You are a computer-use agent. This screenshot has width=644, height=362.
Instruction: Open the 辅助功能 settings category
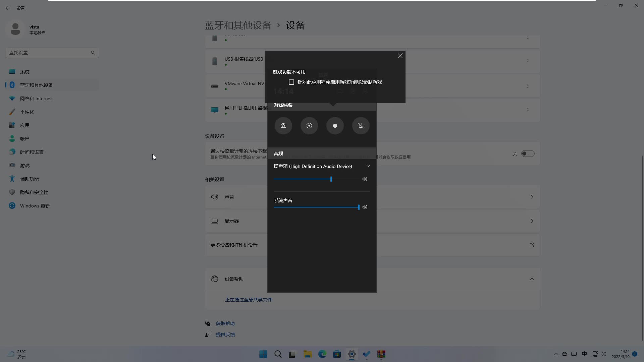[29, 179]
